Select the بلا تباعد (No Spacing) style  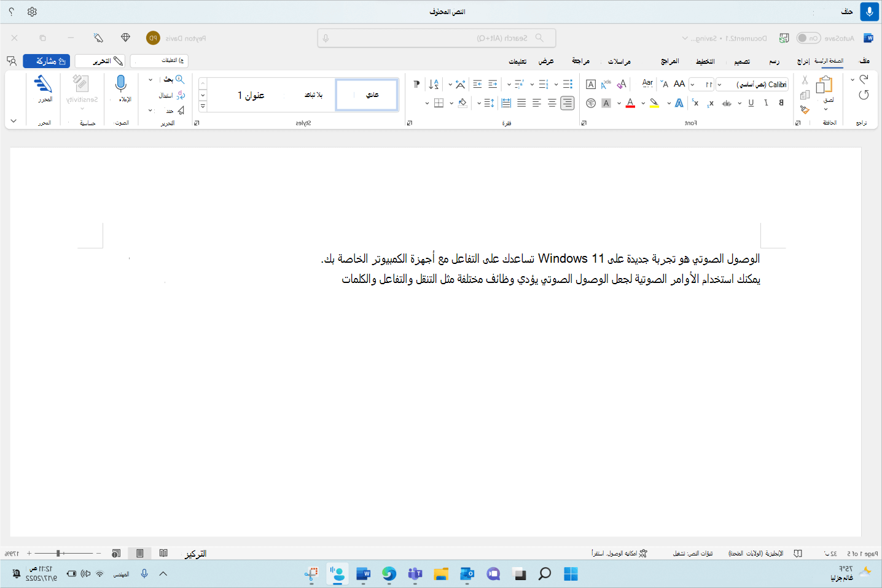point(314,95)
